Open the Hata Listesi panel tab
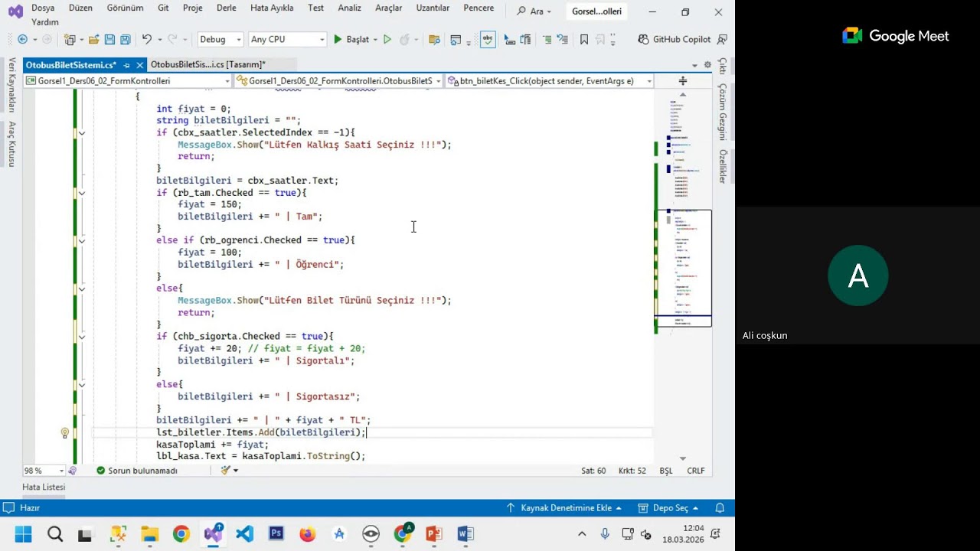The image size is (980, 551). tap(44, 487)
